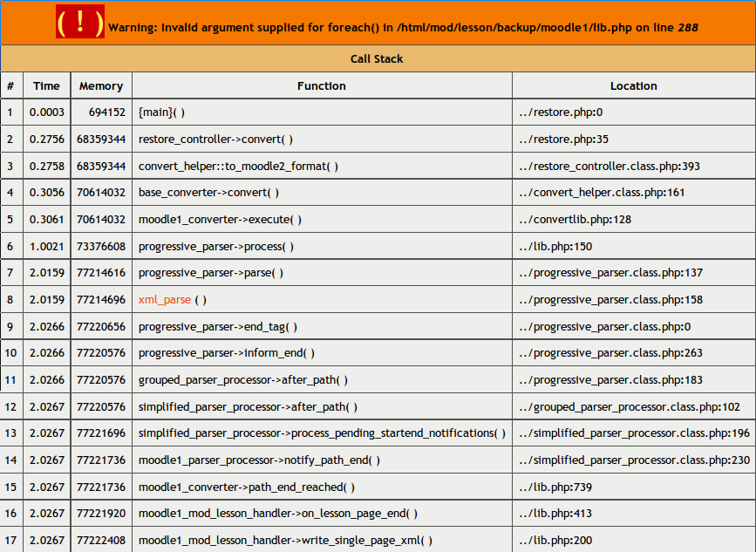Image resolution: width=756 pixels, height=552 pixels.
Task: Click location ../convertlib.php:128
Action: 575,220
